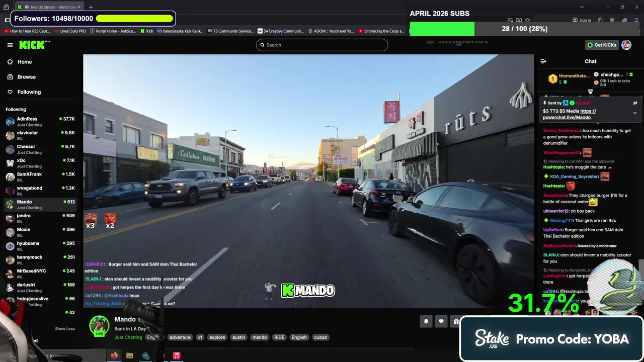Open the browser application menu
Viewport: 644px width, 362px height.
tap(637, 20)
